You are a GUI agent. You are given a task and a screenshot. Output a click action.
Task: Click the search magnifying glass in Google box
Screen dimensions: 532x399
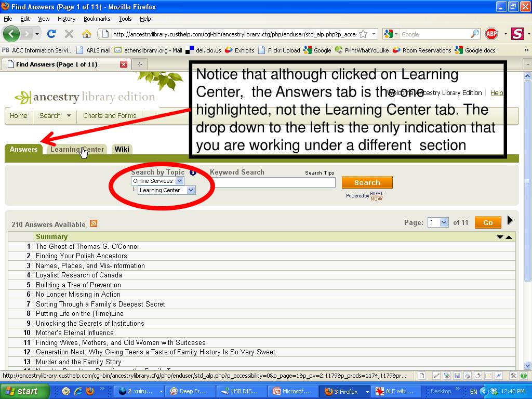pyautogui.click(x=475, y=34)
